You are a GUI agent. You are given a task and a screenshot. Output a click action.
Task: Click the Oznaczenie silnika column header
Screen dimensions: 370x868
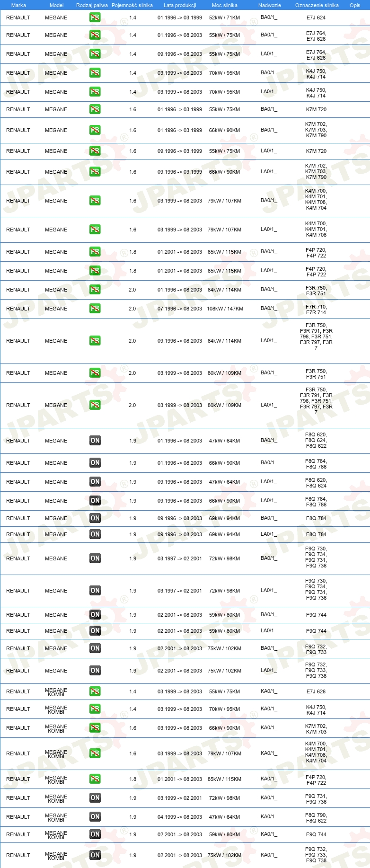pos(317,5)
